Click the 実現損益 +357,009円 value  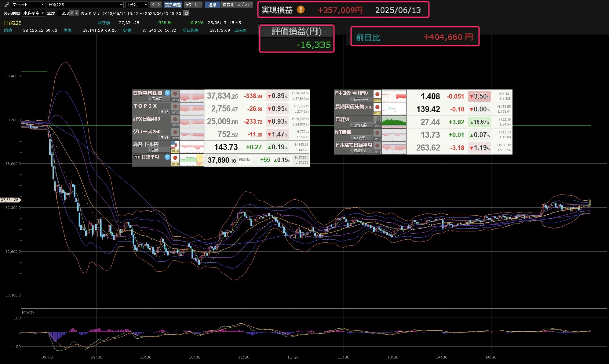pos(340,10)
